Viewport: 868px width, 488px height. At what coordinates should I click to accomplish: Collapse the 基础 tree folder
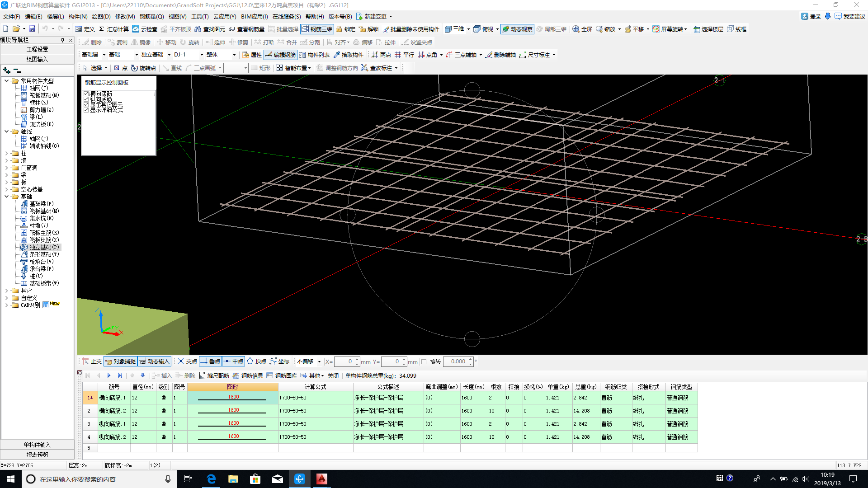(6, 197)
